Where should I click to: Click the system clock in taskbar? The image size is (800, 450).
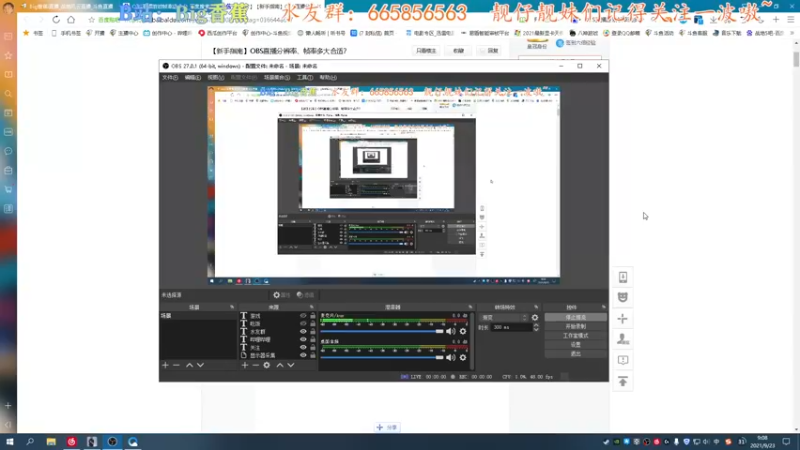pos(762,442)
